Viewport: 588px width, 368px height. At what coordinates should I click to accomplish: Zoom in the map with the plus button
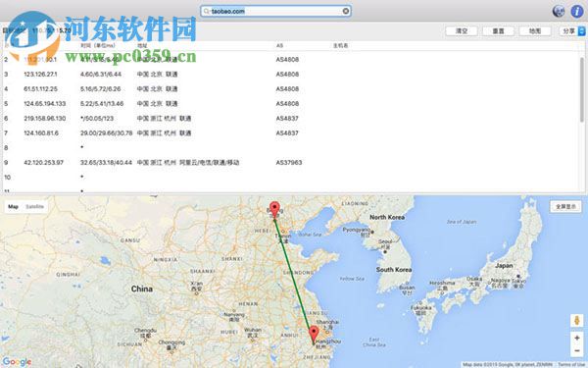point(577,338)
